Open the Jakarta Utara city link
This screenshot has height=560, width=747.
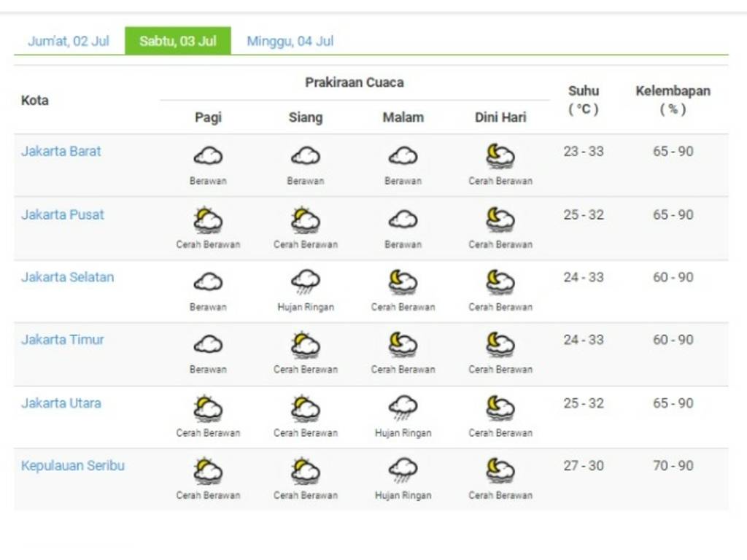pyautogui.click(x=61, y=403)
